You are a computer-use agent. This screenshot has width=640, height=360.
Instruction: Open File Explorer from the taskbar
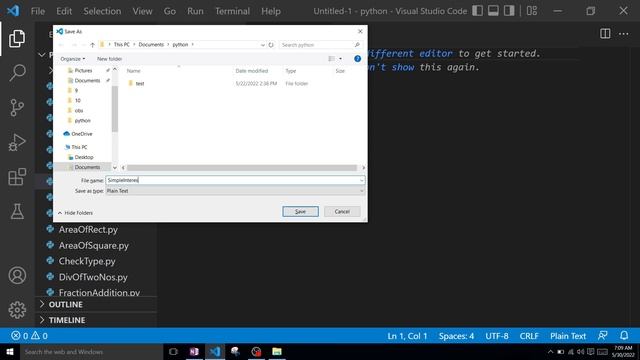pos(277,352)
